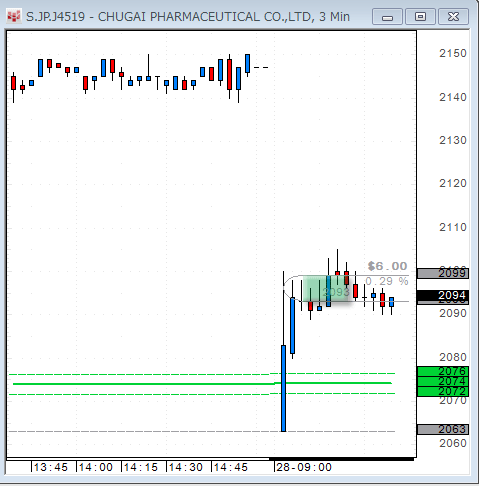Viewport: 479px width, 486px height.
Task: Minimize the CHUGAI chart window
Action: click(x=387, y=17)
